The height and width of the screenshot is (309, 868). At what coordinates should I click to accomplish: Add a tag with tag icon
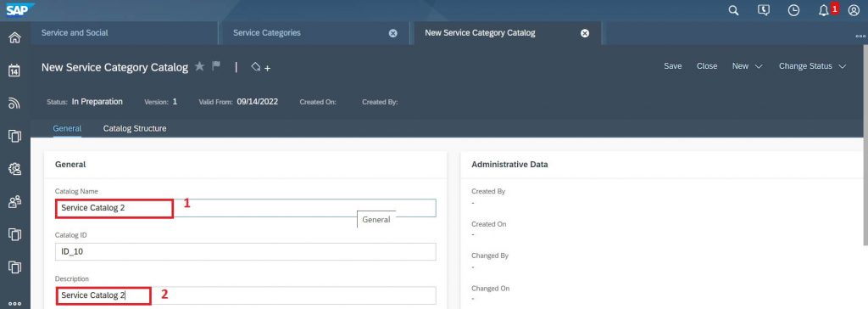pos(260,67)
